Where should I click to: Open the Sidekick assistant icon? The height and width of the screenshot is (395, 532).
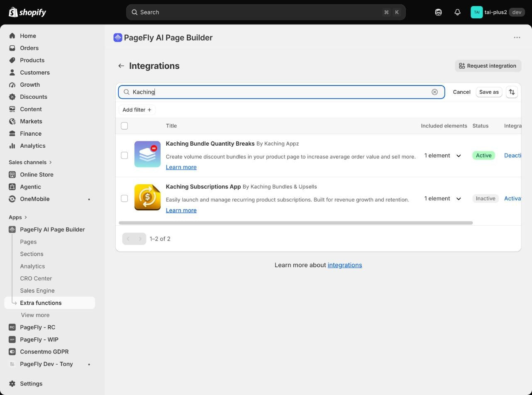438,12
